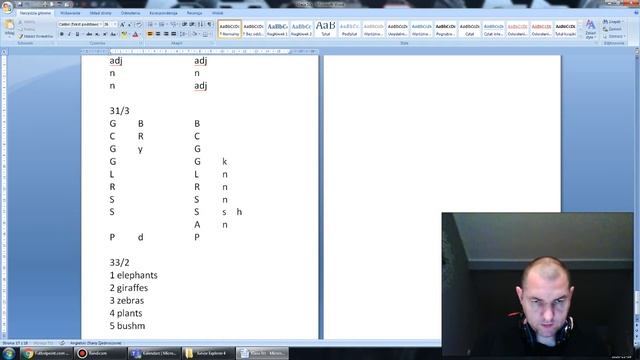Open the Change Case (Aa) menu
This screenshot has height=360, width=640.
[114, 34]
